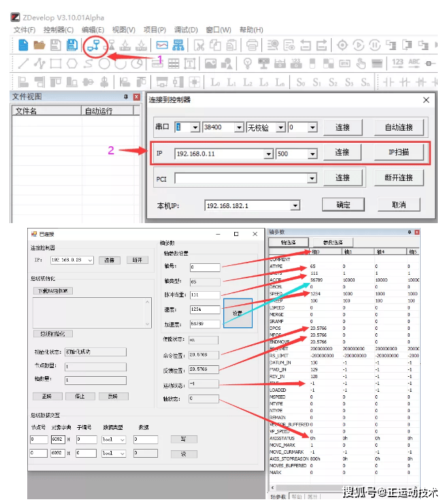Click the ABC text display icon
448x504 pixels.
tap(414, 63)
